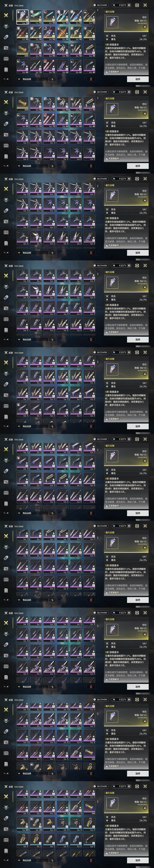Click the plus beside 15371 in topmost panel
Image resolution: width=154 pixels, height=868 pixels.
coord(129,5)
